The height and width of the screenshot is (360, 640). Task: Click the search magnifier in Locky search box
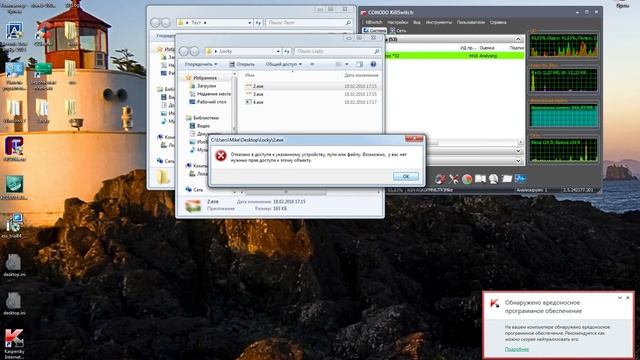(376, 51)
